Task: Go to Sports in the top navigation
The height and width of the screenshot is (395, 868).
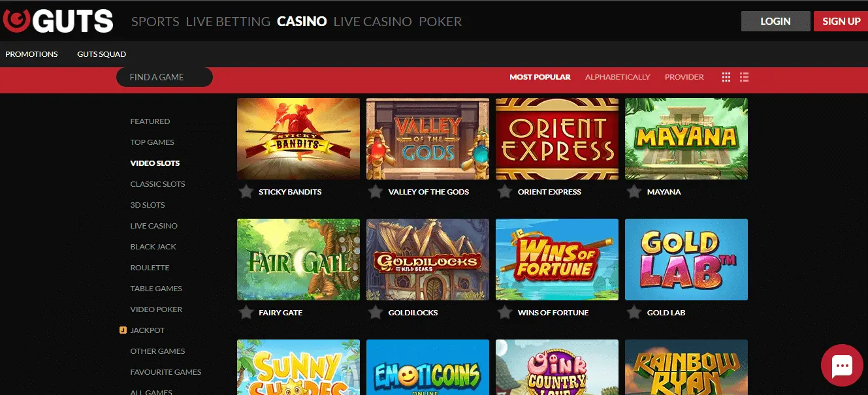Action: 155,22
